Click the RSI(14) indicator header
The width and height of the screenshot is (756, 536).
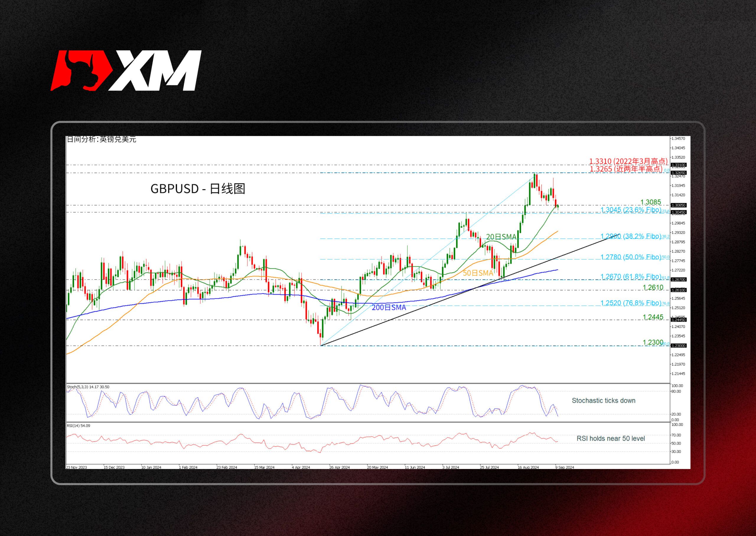pyautogui.click(x=79, y=426)
